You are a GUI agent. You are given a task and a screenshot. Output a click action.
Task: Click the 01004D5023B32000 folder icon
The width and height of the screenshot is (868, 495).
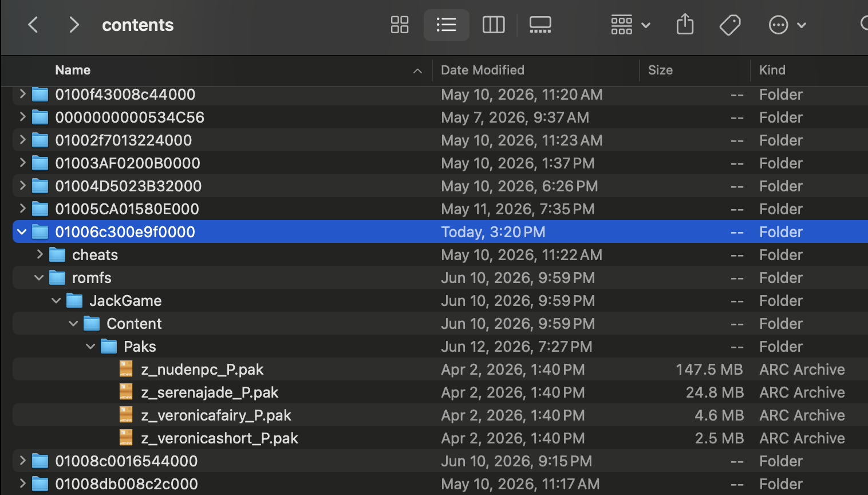coord(40,186)
